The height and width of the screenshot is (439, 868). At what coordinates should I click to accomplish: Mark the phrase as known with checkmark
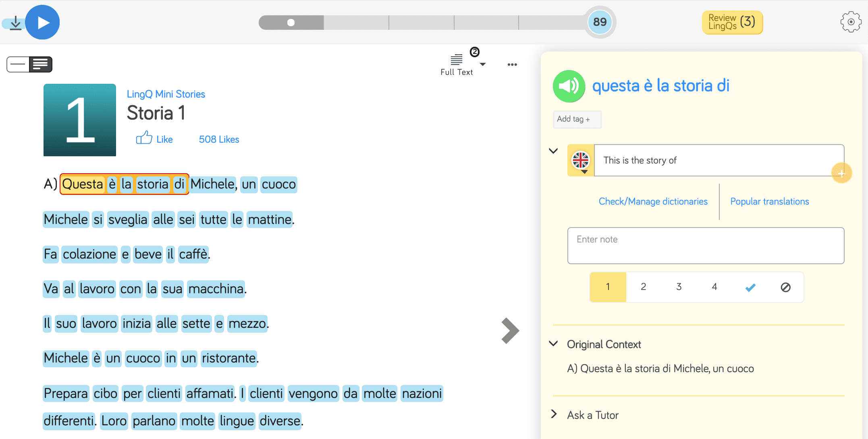[x=750, y=287]
